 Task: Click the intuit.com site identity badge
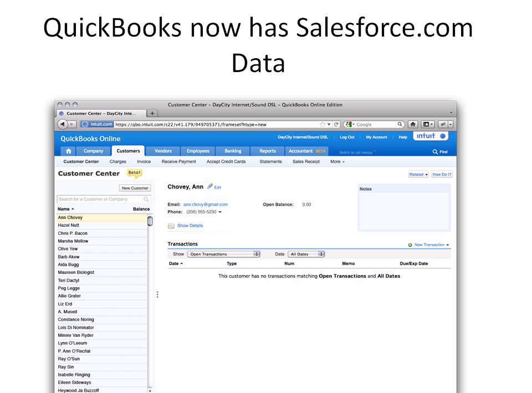coord(97,124)
